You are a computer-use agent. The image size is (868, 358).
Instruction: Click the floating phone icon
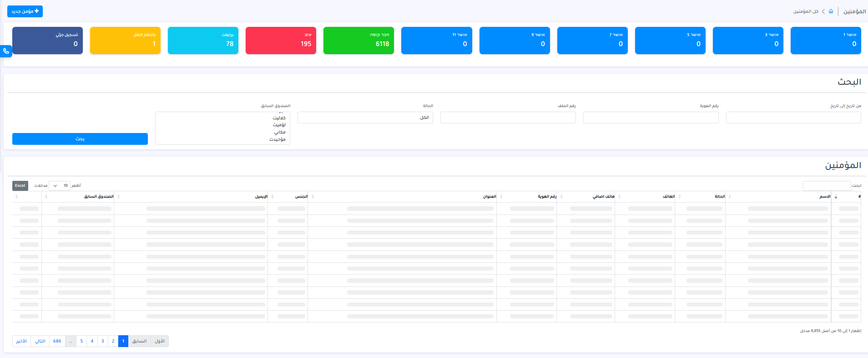[6, 51]
